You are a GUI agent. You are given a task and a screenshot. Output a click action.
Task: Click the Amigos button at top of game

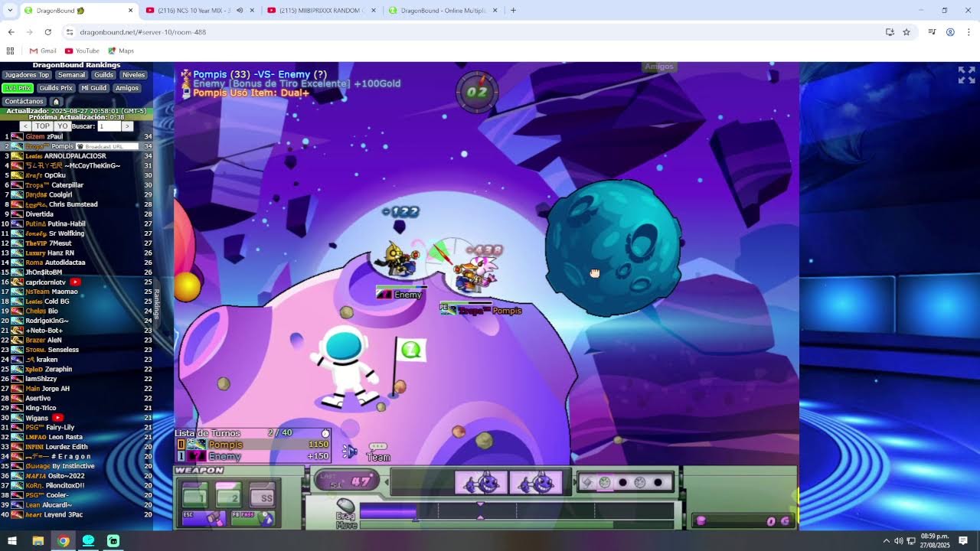(658, 67)
